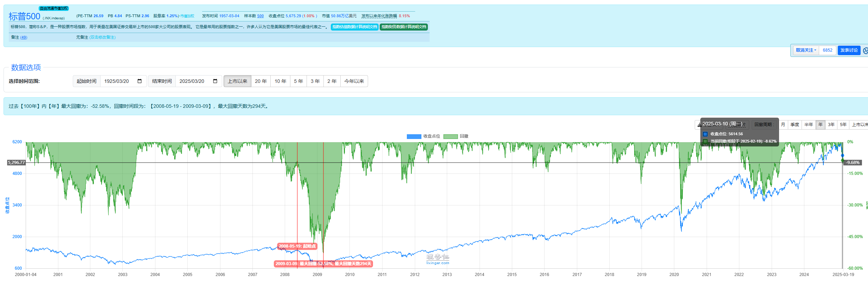Screen dimensions: 868x295
Task: Click the 2009 x-axis year label
Action: 317,275
